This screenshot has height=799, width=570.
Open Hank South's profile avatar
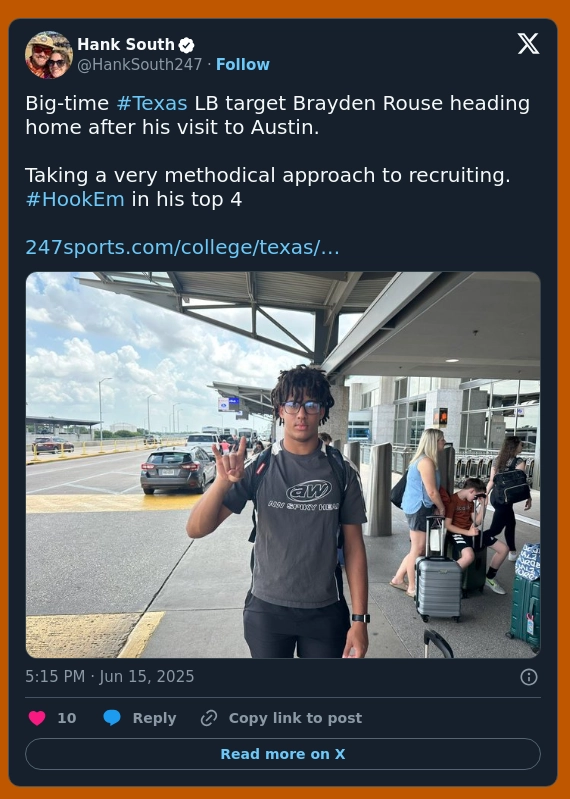tap(49, 55)
